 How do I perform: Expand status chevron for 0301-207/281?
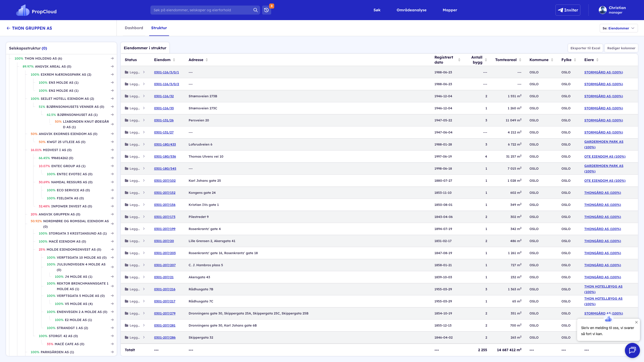tap(144, 325)
